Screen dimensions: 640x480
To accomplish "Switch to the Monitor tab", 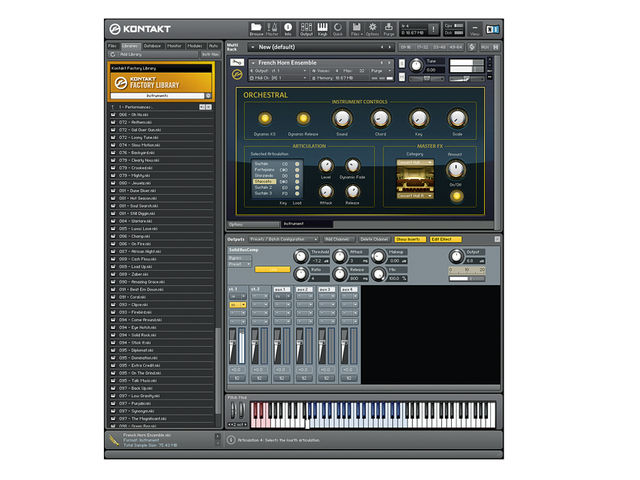I will [174, 46].
